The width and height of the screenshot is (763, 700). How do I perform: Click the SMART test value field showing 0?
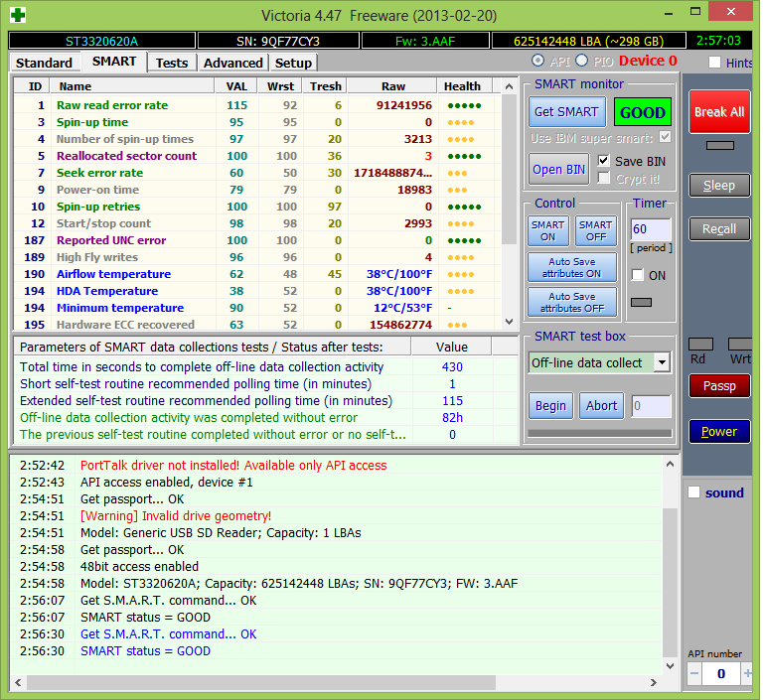coord(651,406)
